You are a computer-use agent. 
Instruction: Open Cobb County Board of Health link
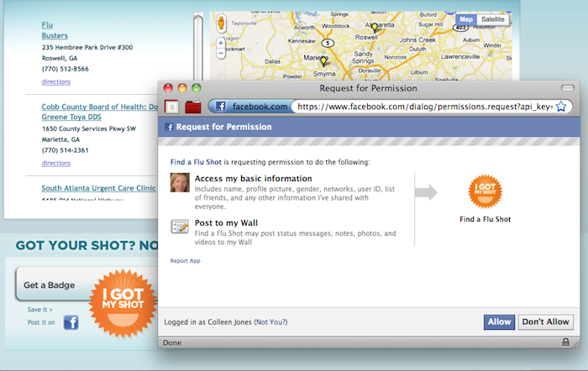pos(99,112)
